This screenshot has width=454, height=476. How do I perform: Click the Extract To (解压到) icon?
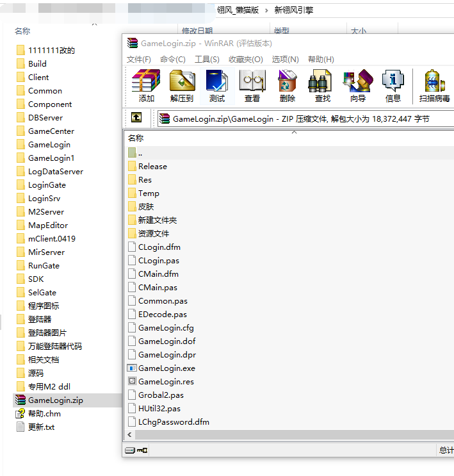pyautogui.click(x=182, y=86)
